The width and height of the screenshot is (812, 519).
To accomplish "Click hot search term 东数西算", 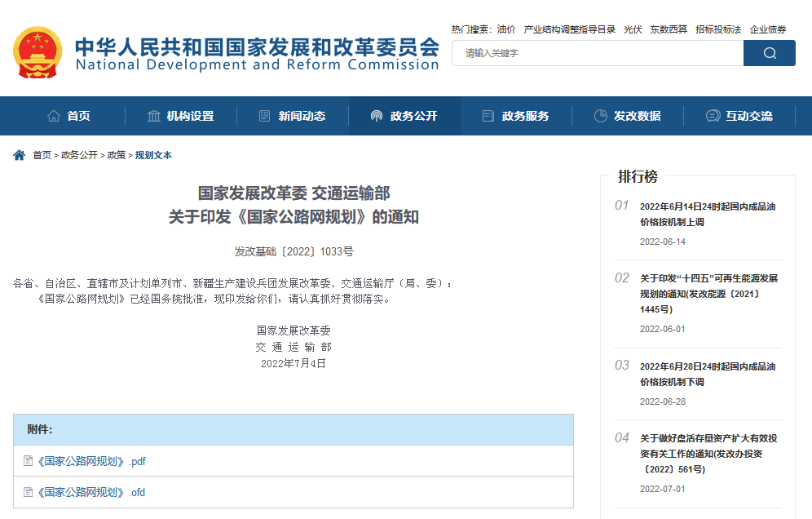I will point(669,29).
